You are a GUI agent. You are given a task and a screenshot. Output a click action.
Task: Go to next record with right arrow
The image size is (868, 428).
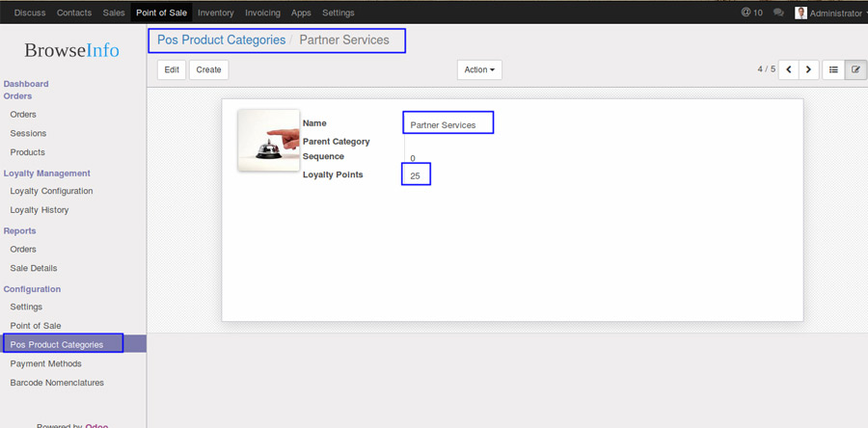(x=809, y=69)
